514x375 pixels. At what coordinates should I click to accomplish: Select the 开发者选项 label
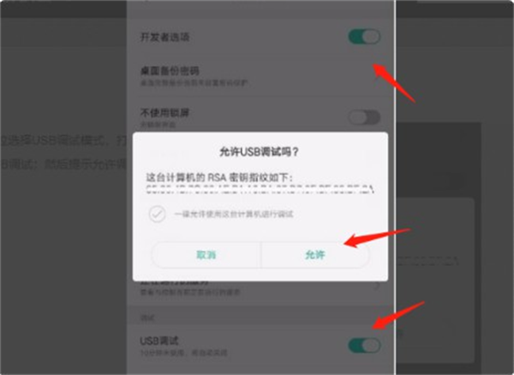click(x=165, y=37)
